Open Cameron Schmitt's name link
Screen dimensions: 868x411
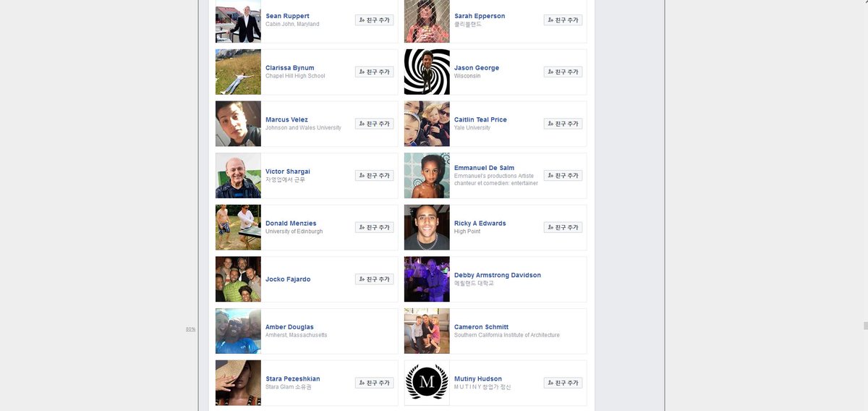coord(481,327)
